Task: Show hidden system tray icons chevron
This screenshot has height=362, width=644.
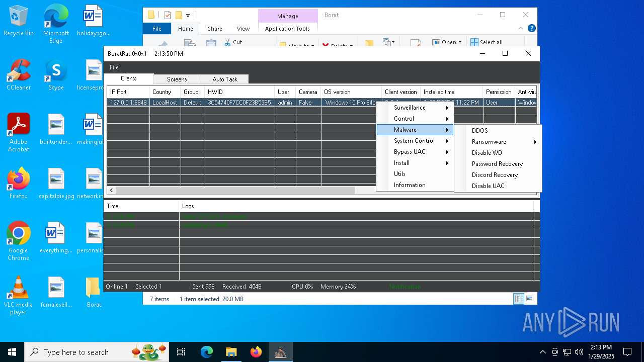Action: (x=542, y=352)
